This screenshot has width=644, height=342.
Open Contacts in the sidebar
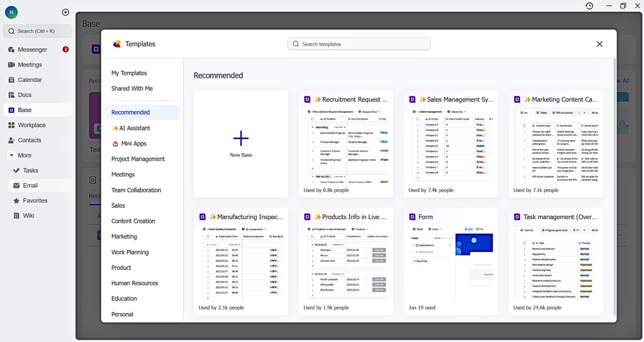[x=29, y=140]
